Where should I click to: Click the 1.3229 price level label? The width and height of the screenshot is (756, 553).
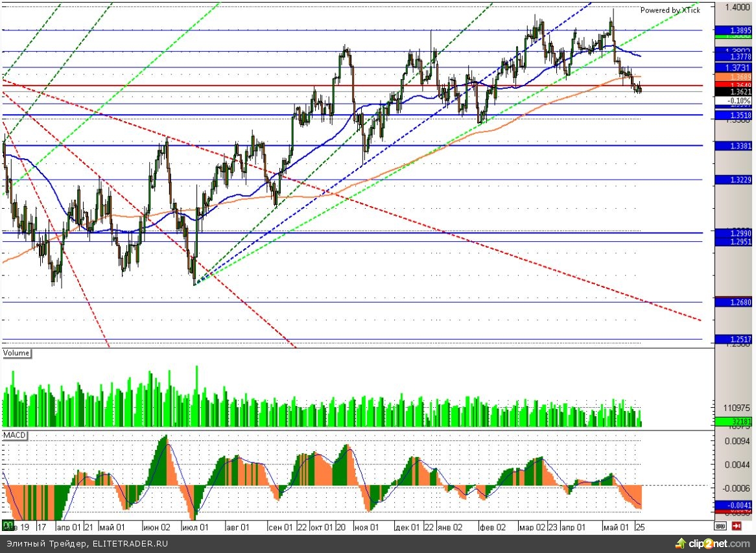tap(733, 180)
